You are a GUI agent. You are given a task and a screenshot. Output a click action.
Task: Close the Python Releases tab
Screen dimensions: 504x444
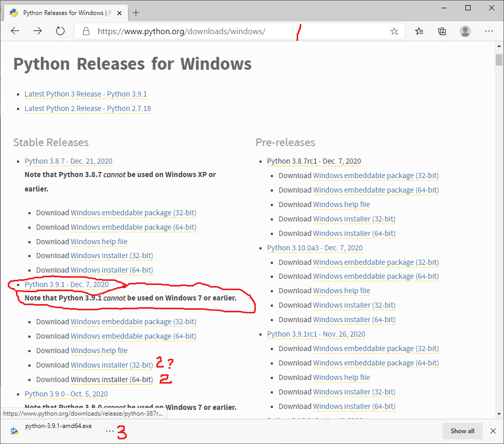[x=119, y=13]
